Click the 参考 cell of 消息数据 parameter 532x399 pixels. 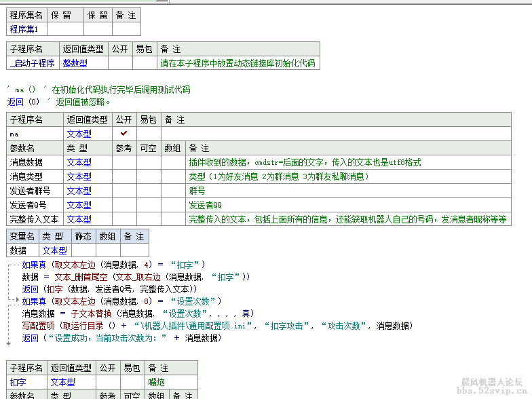click(124, 162)
